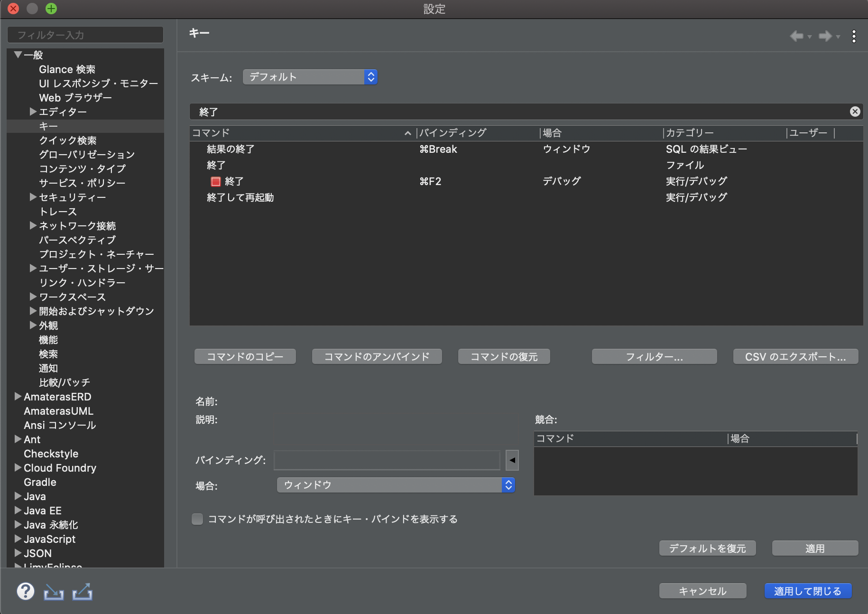The width and height of the screenshot is (868, 614).
Task: Select パースペクティブ in the tree
Action: (77, 240)
